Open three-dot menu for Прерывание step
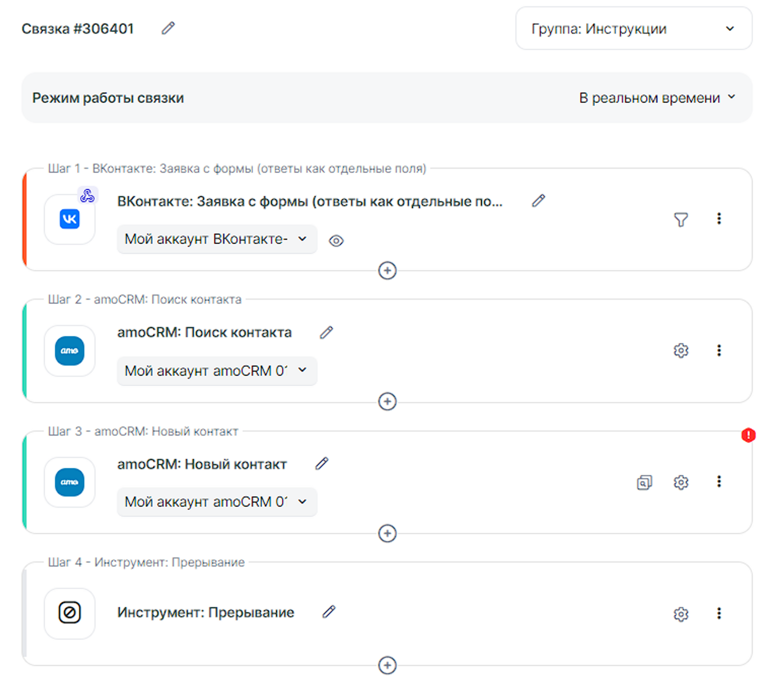The image size is (784, 681). click(x=719, y=613)
